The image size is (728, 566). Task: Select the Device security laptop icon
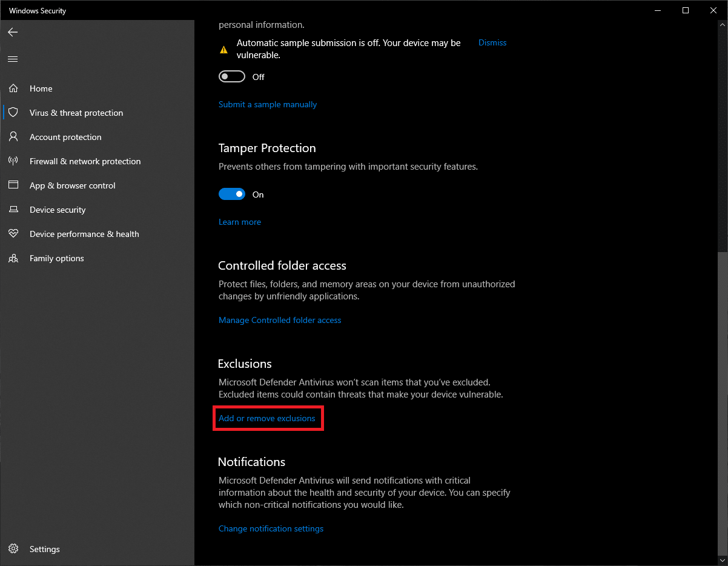pos(13,210)
